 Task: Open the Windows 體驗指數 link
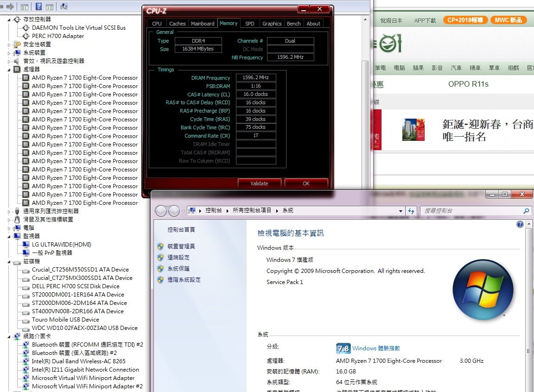click(x=376, y=348)
